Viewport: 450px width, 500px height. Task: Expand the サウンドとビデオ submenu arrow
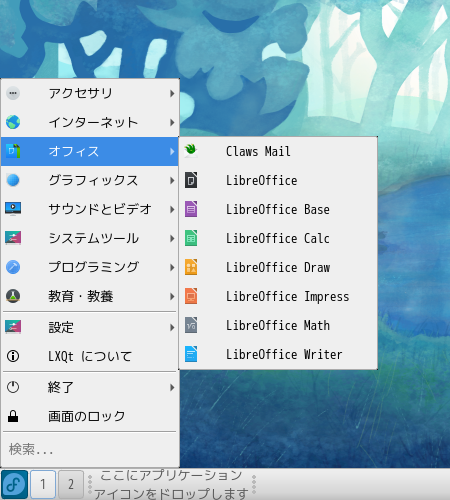172,209
